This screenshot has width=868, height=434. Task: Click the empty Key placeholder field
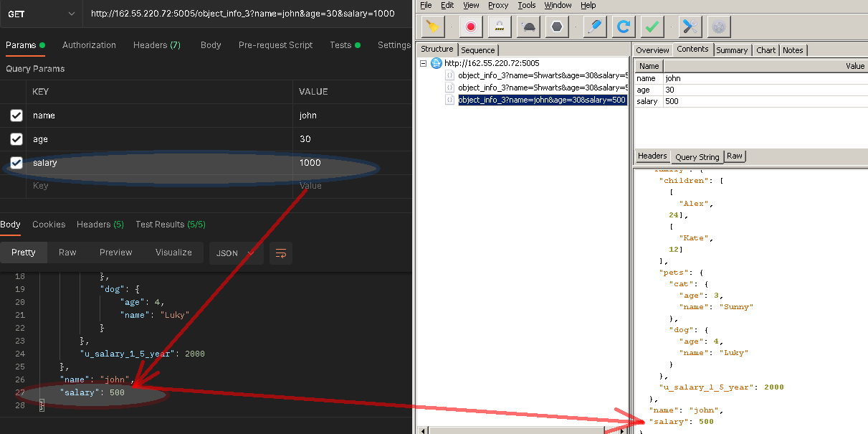tap(159, 186)
